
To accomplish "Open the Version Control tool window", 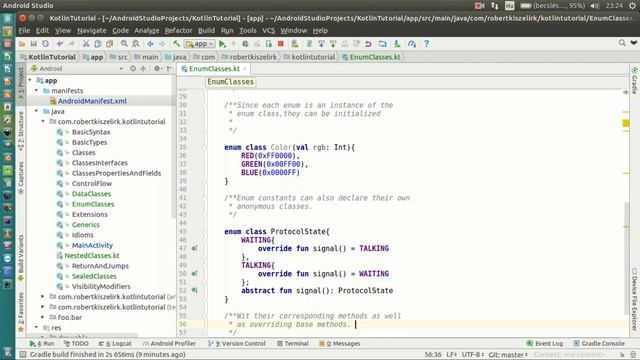I will (x=237, y=344).
